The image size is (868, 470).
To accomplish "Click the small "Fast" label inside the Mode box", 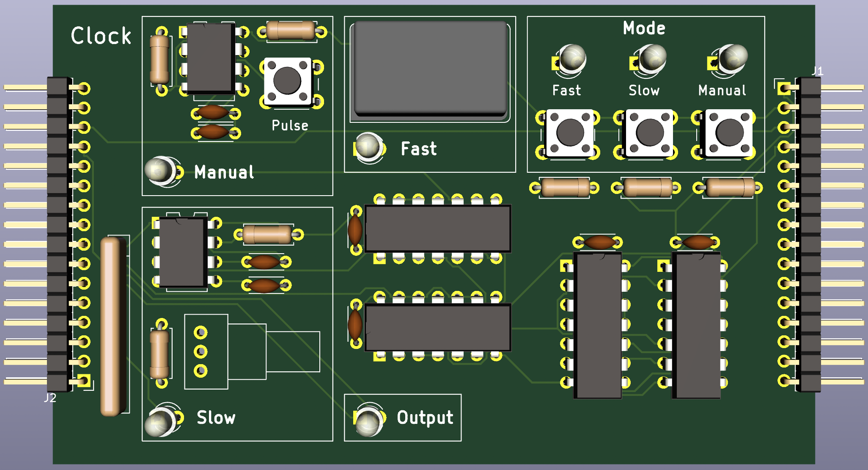I will [567, 90].
